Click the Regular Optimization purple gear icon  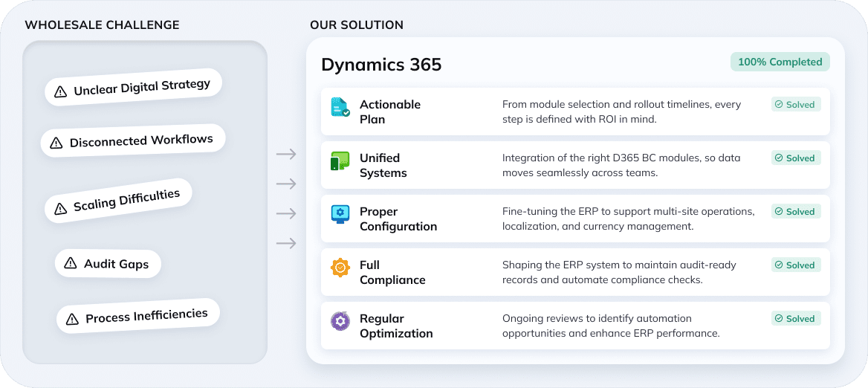tap(340, 321)
